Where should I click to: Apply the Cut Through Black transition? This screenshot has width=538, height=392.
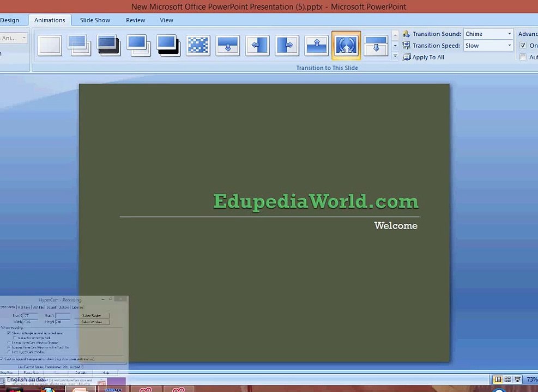click(168, 45)
